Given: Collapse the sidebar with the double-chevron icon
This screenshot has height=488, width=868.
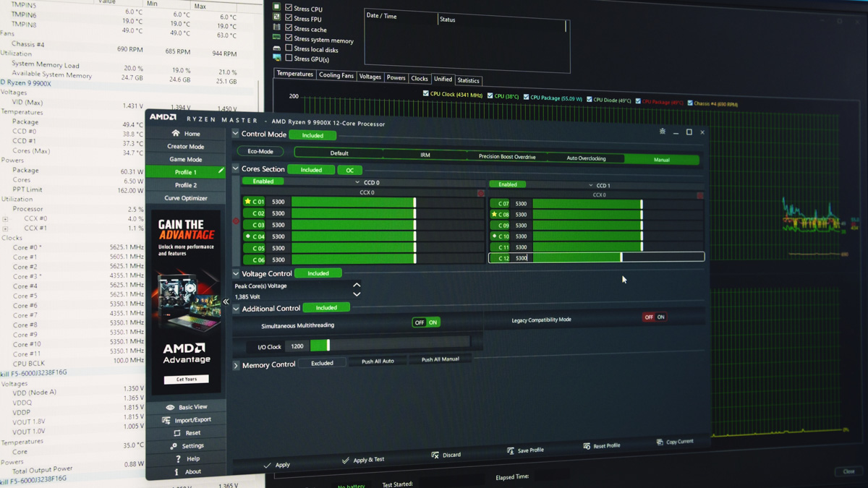Looking at the screenshot, I should [226, 301].
